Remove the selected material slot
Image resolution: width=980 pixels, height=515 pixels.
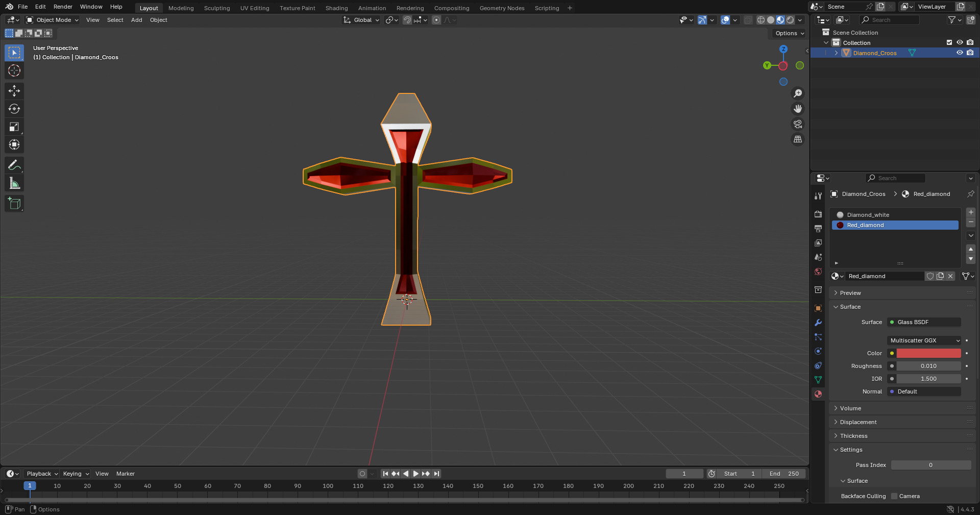(971, 223)
